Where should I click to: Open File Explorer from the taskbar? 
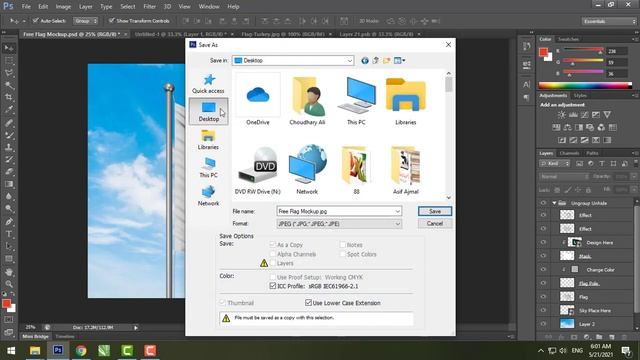[35, 351]
